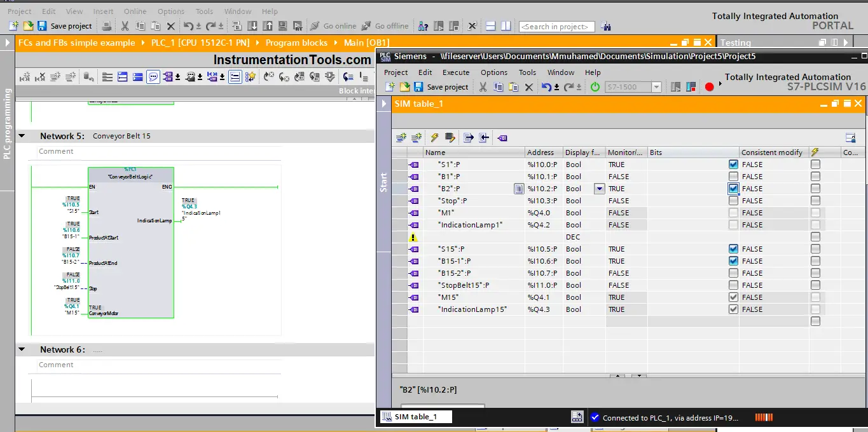This screenshot has width=868, height=432.
Task: Click the Insert network icon in block editor toolbar
Action: (25, 77)
